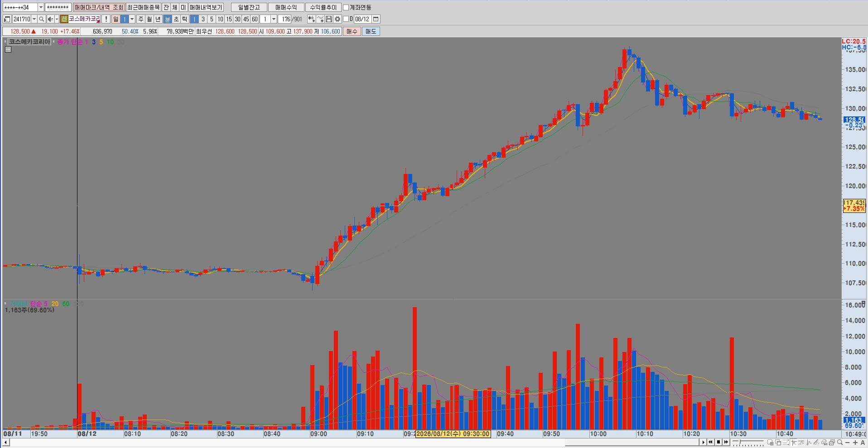
Task: Click the stop button in bottom controls
Action: point(718,442)
